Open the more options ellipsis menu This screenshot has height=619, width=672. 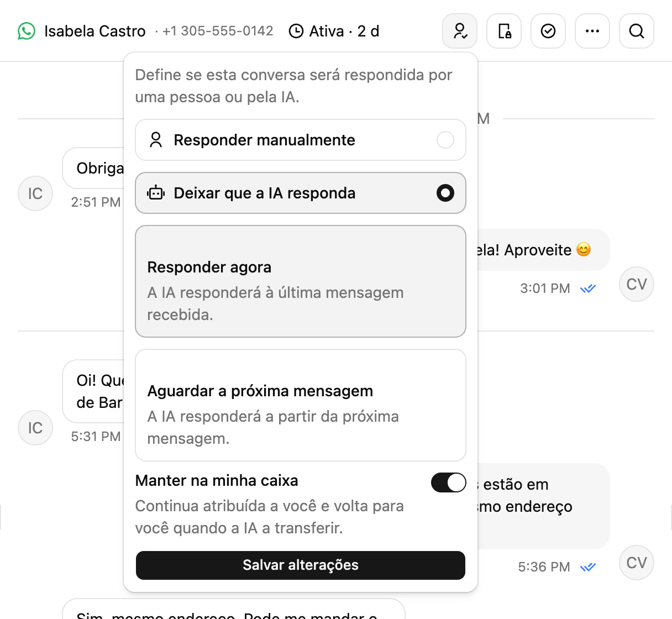pos(592,31)
